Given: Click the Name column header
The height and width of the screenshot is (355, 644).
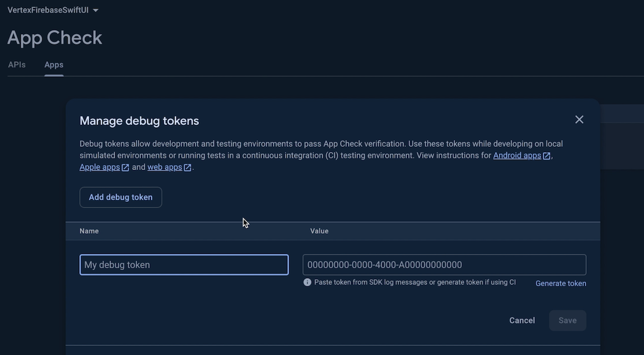Looking at the screenshot, I should click(x=89, y=231).
